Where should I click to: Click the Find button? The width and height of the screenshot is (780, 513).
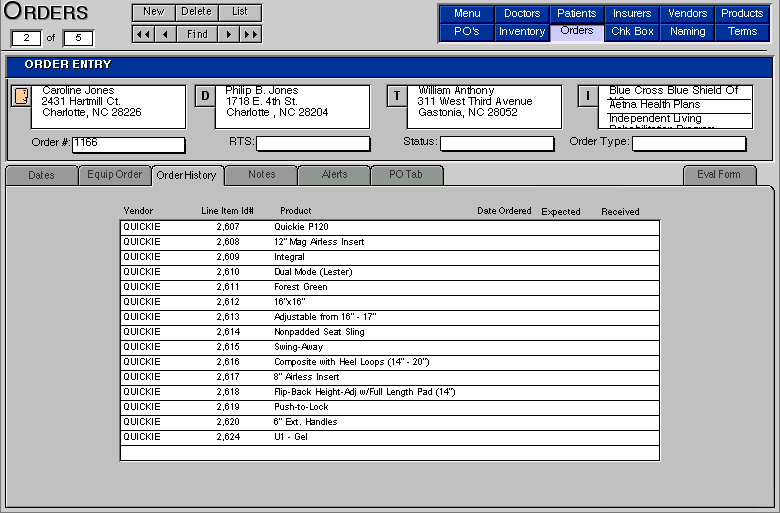[x=197, y=34]
